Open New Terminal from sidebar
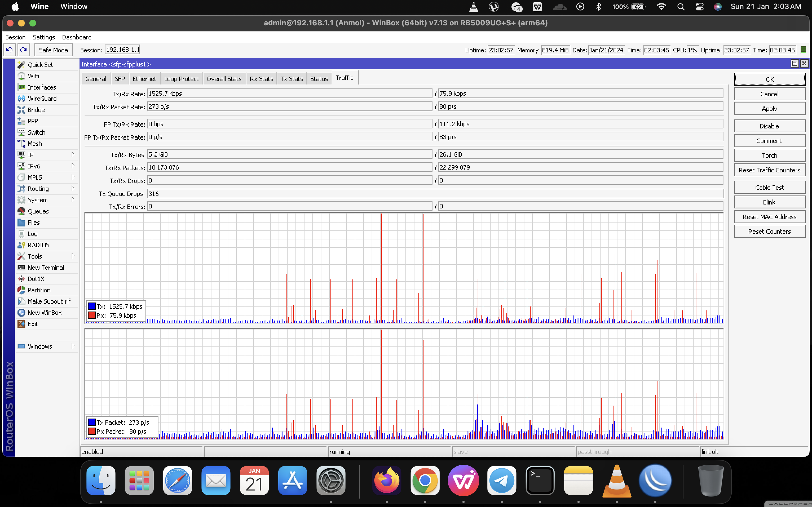Image resolution: width=812 pixels, height=507 pixels. click(x=46, y=268)
